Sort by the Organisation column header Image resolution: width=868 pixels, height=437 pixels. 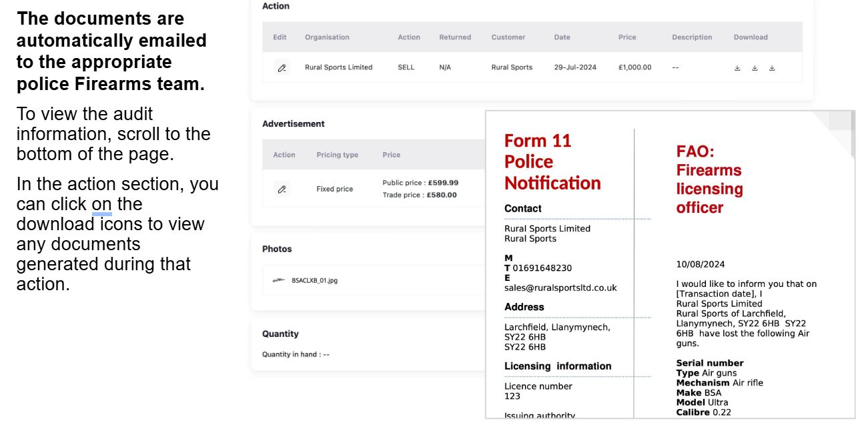[327, 37]
